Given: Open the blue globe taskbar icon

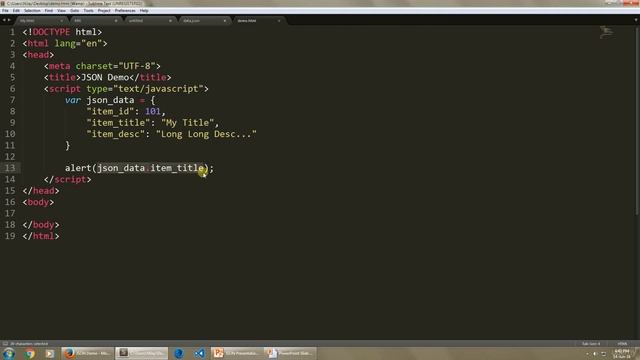Looking at the screenshot, I should pos(179,353).
